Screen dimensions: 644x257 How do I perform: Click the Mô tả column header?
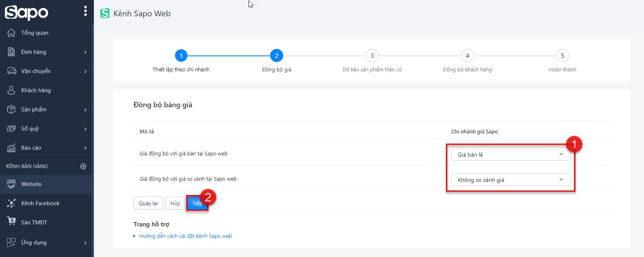147,131
